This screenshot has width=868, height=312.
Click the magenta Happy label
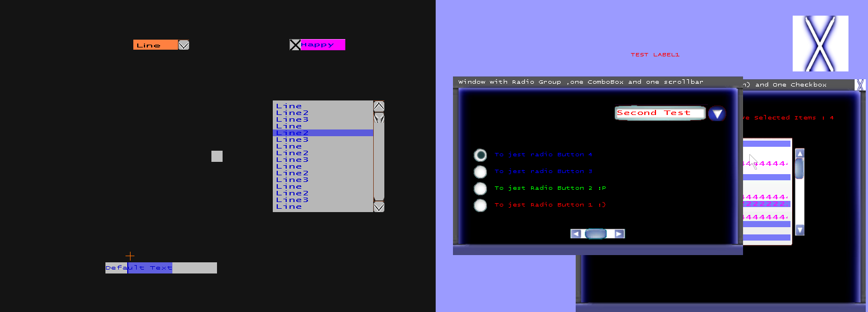323,45
